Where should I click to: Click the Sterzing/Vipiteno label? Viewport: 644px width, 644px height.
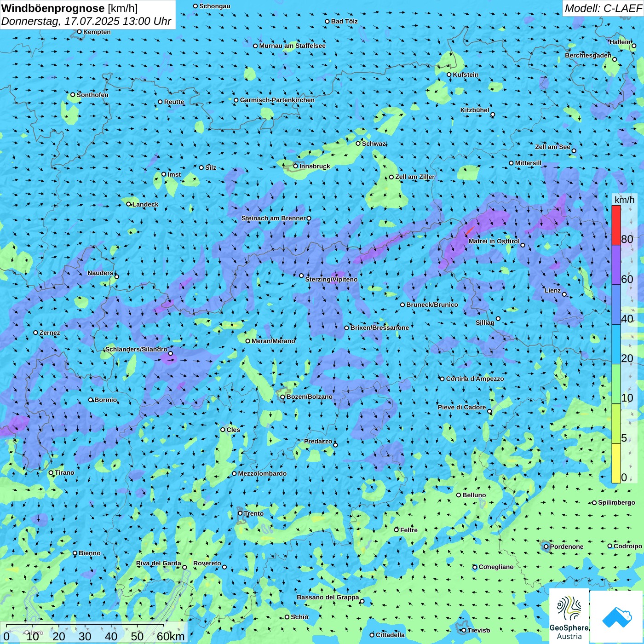click(331, 279)
